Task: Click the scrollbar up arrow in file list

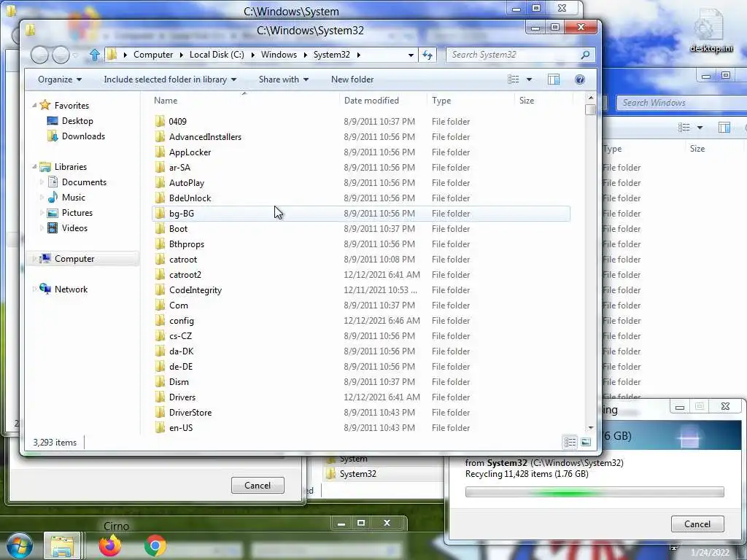Action: (591, 98)
